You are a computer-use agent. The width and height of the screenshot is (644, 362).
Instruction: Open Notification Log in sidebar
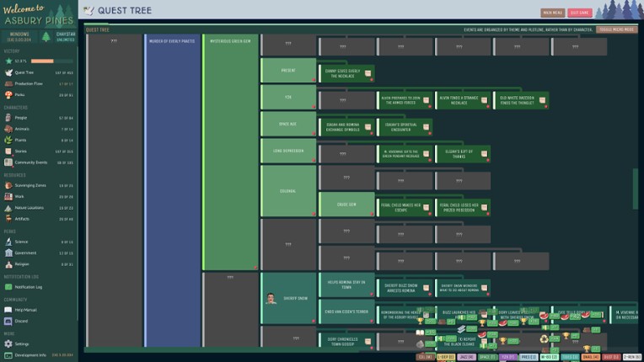point(28,287)
